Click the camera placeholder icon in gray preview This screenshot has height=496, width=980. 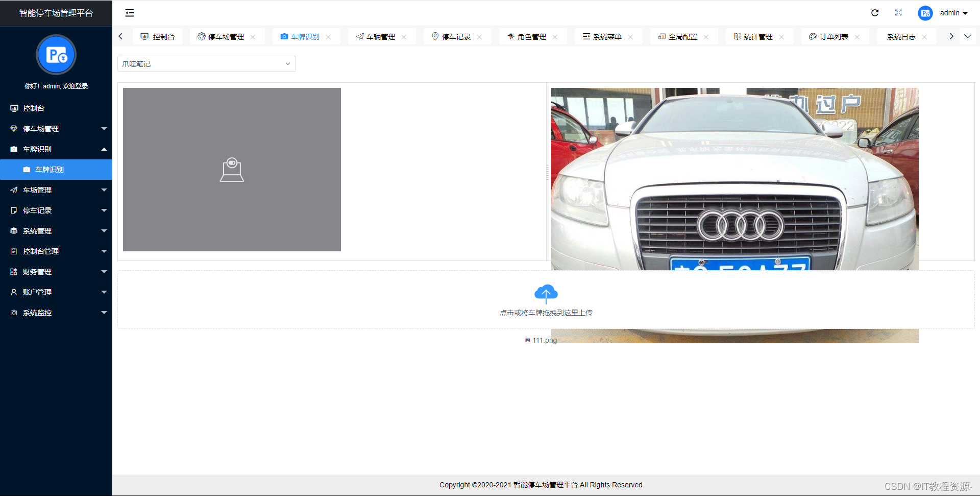[232, 170]
